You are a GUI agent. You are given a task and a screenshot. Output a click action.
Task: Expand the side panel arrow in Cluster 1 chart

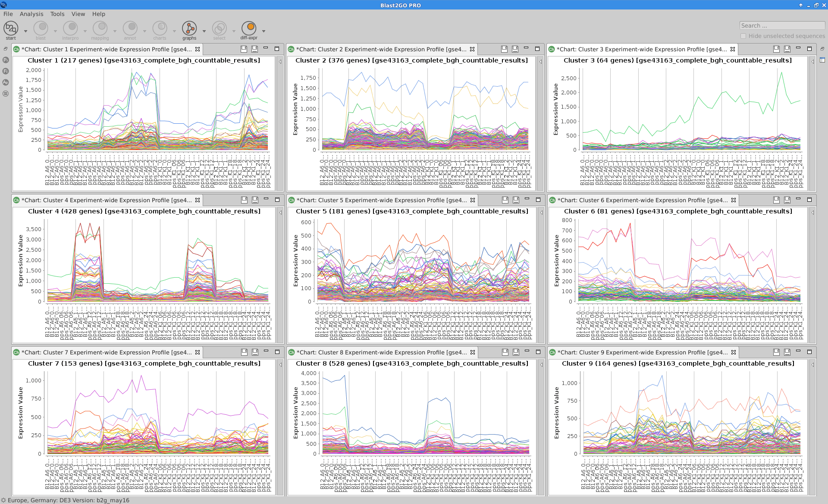(280, 62)
